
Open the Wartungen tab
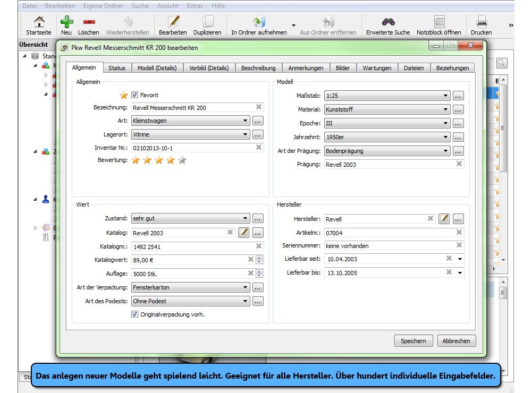tap(377, 68)
